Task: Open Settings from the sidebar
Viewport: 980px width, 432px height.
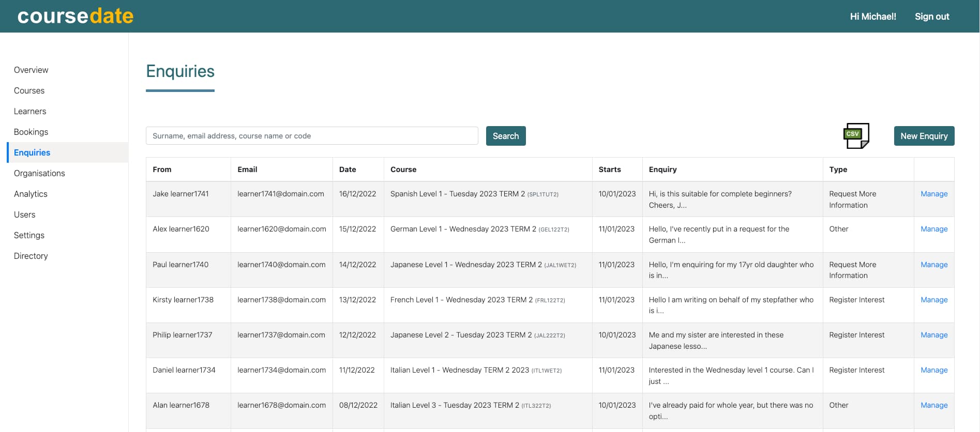Action: click(x=29, y=235)
